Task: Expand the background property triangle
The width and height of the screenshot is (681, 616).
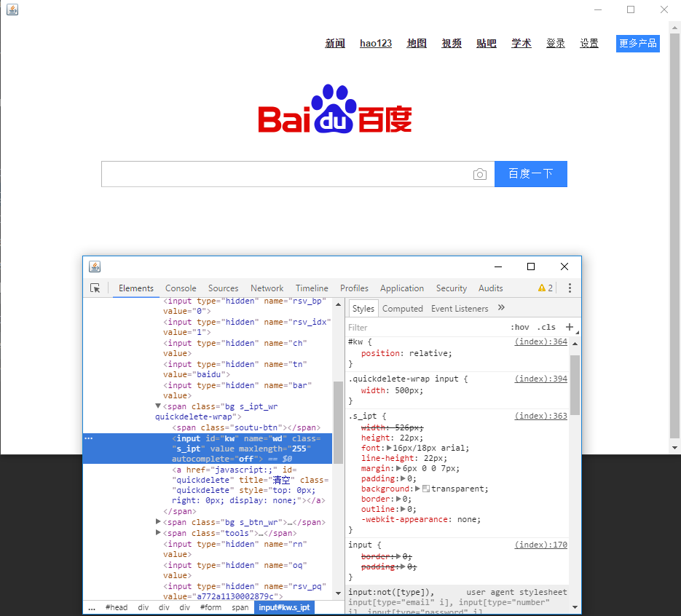Action: click(418, 489)
